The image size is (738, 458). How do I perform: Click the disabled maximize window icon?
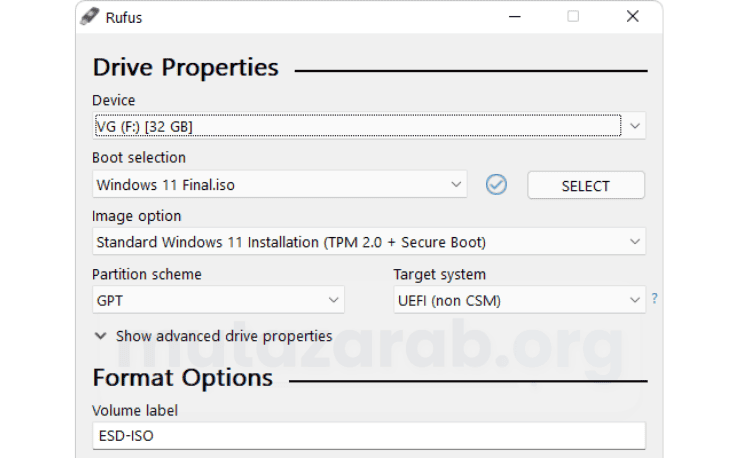pos(573,16)
